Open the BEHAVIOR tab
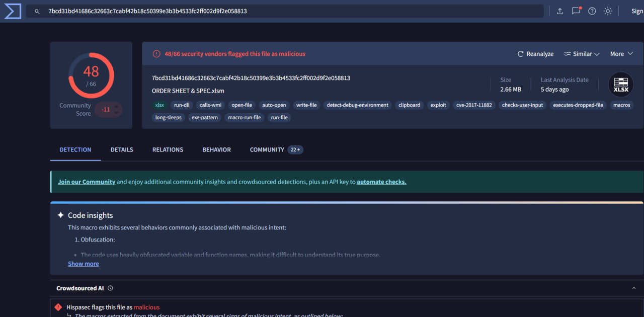644x317 pixels. tap(216, 149)
